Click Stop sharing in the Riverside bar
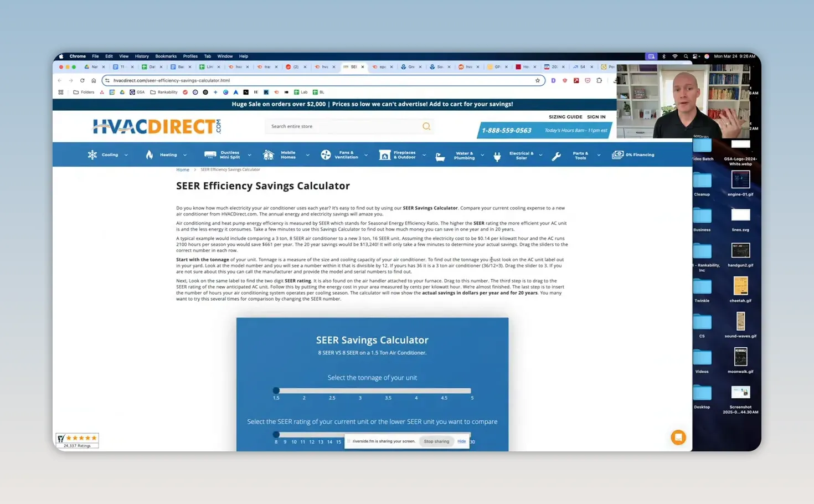814x504 pixels. [x=436, y=441]
